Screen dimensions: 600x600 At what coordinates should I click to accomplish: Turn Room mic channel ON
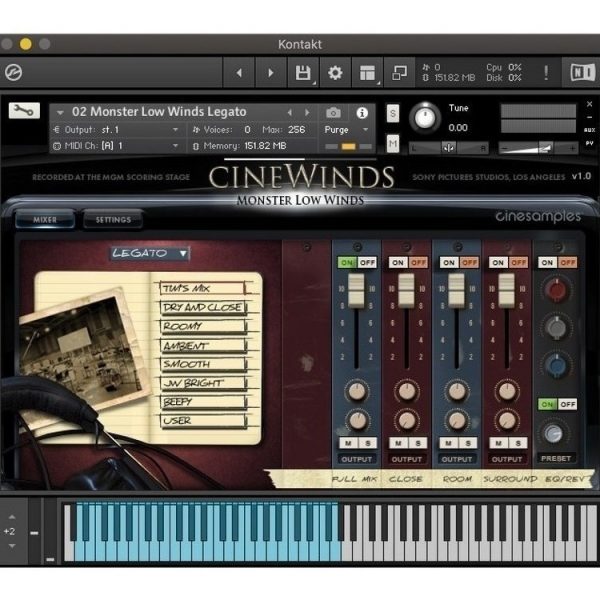(x=449, y=262)
